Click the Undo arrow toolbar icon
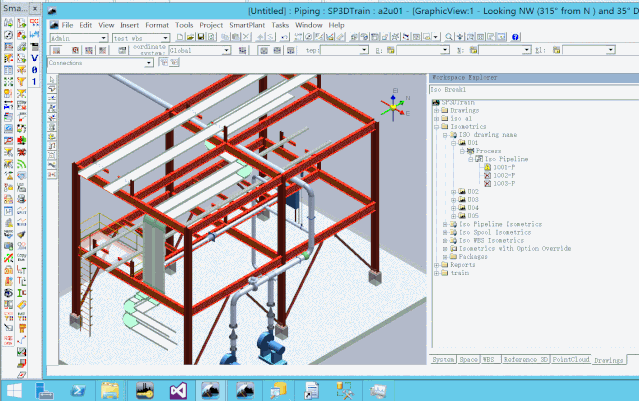 [284, 37]
